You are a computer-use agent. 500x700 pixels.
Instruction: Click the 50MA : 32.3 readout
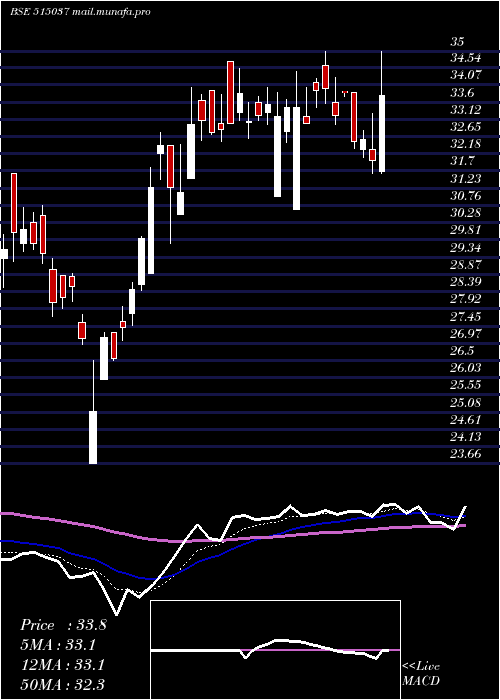point(63,684)
